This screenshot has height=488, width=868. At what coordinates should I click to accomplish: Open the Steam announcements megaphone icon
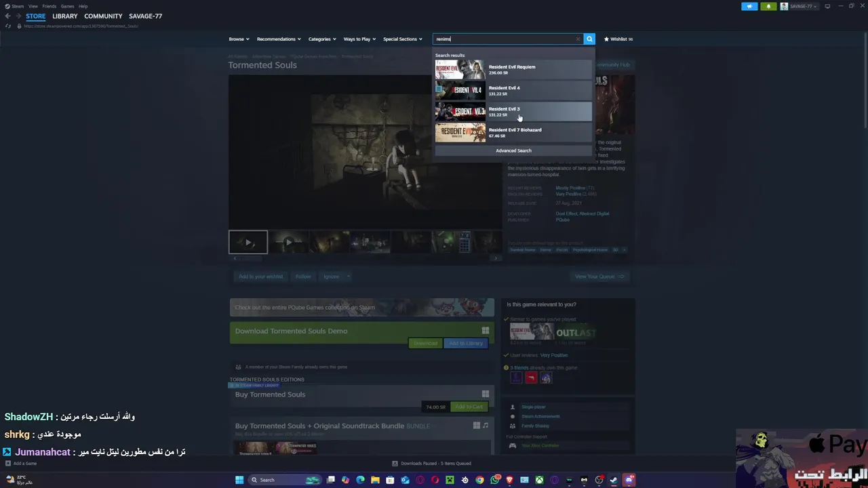[749, 6]
